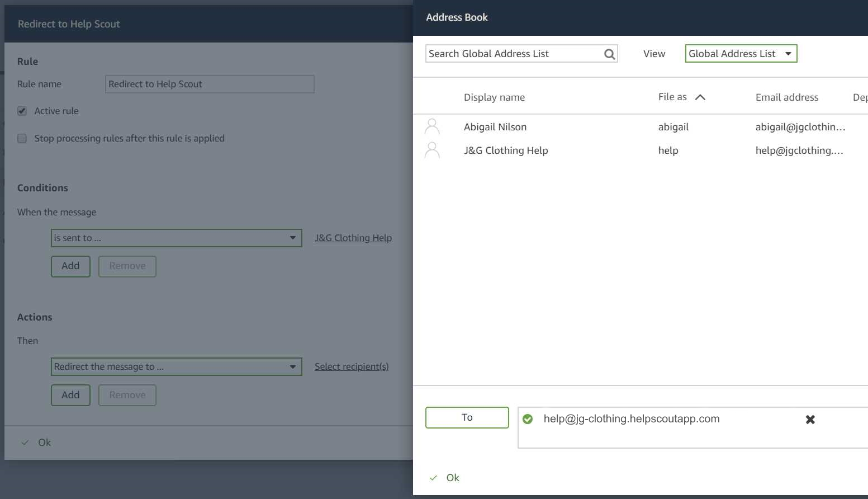Click the search magnifier icon in Address Book
Screen dimensions: 868x499
click(609, 54)
